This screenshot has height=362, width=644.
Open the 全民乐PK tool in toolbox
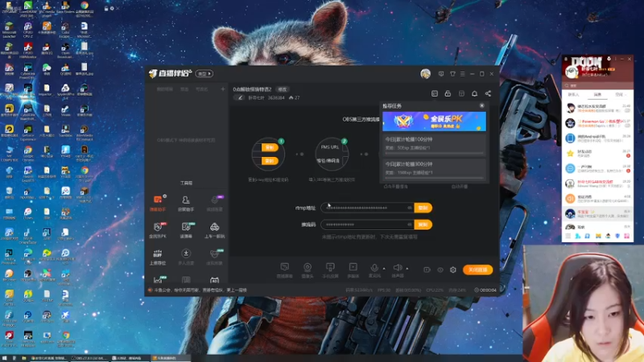pyautogui.click(x=158, y=230)
